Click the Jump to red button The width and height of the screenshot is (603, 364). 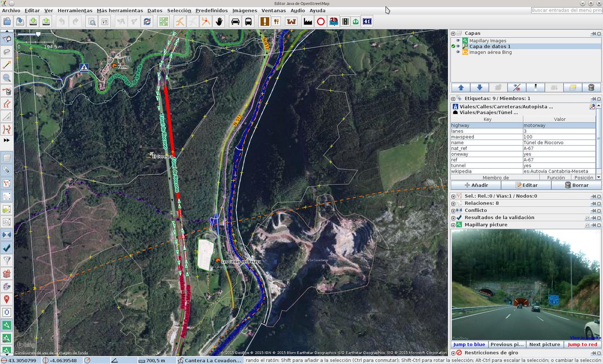(582, 344)
